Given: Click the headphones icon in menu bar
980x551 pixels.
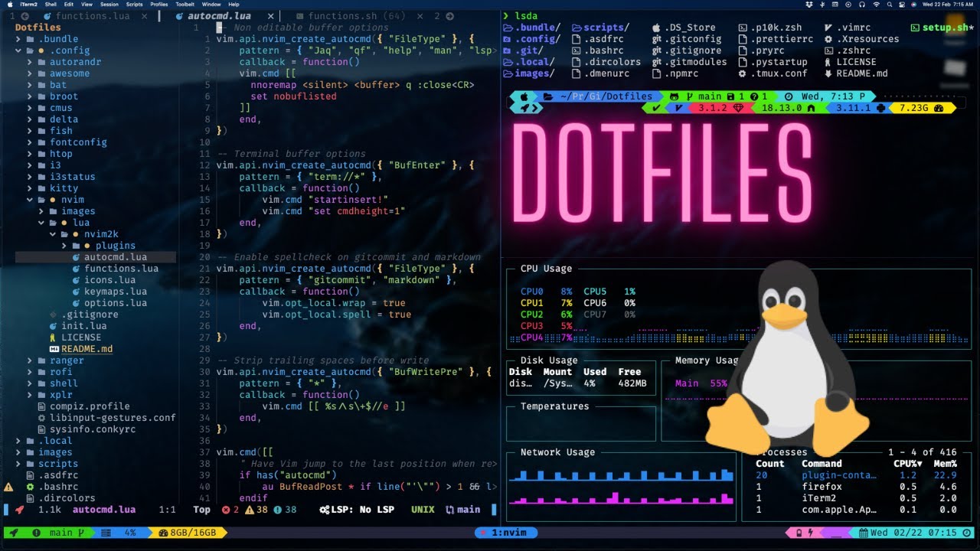Looking at the screenshot, I should 862,5.
